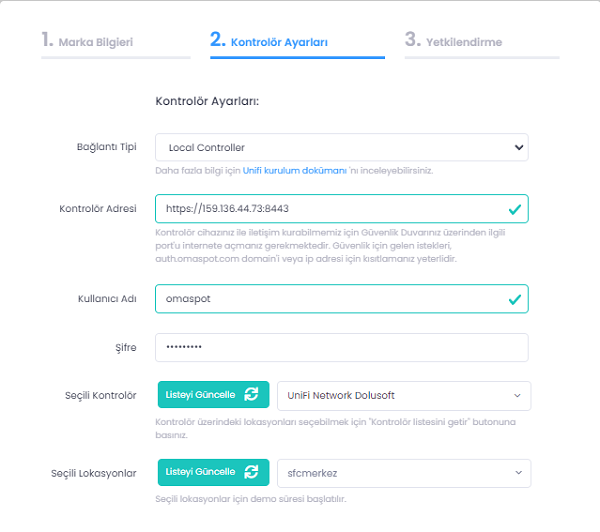Click the Şifre password field
Viewport: 600px width, 532px height.
[x=341, y=347]
